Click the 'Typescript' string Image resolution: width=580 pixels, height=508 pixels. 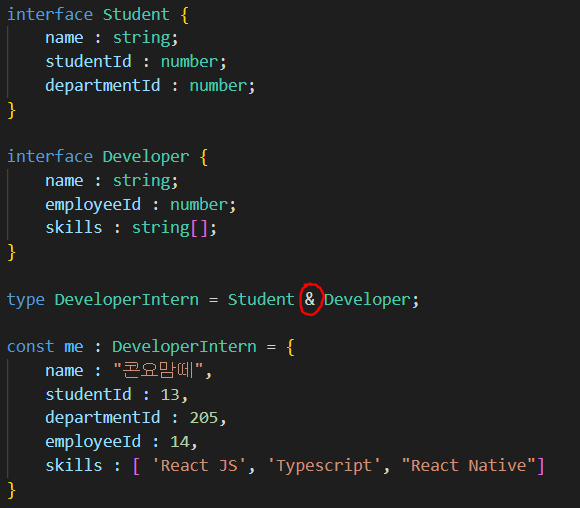click(324, 466)
